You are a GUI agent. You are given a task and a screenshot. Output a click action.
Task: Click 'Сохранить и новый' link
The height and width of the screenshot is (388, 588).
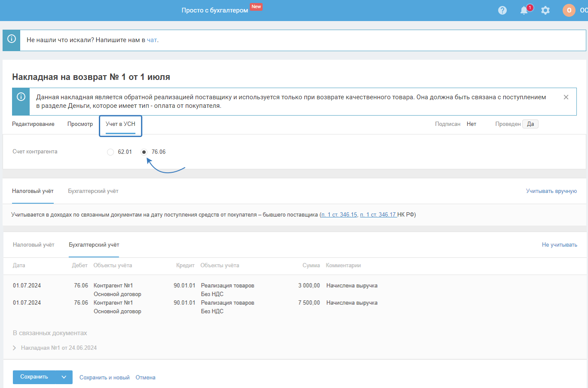[x=104, y=378]
